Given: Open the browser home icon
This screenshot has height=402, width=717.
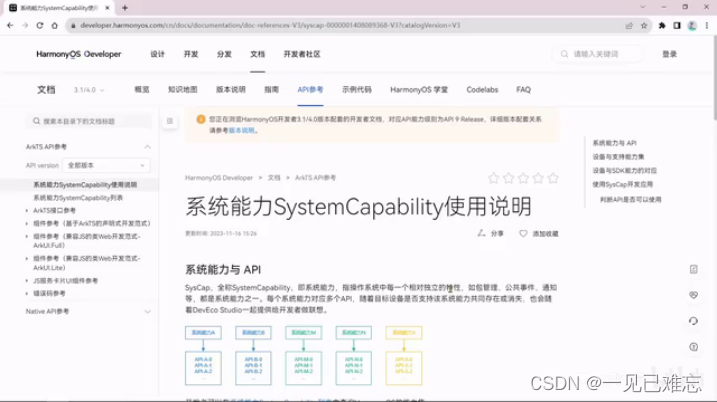Looking at the screenshot, I should tap(54, 26).
